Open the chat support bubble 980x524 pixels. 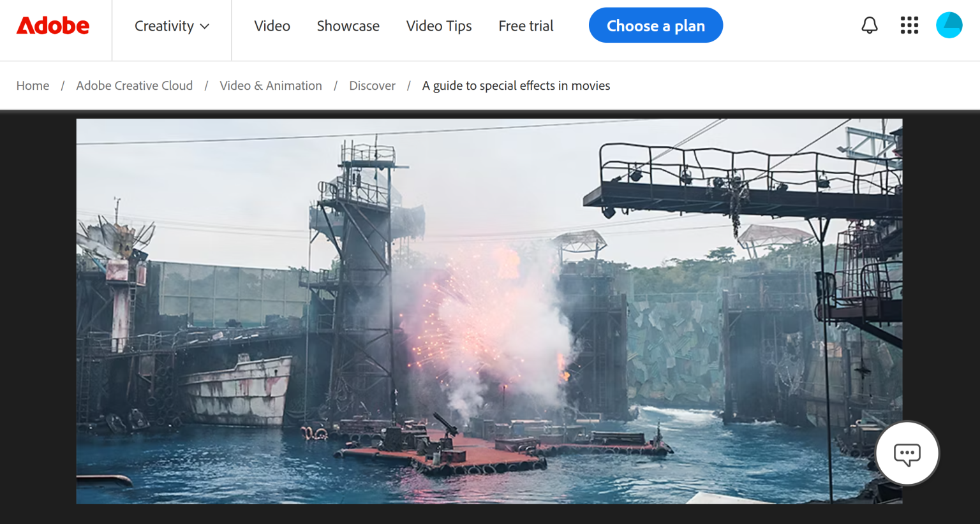pos(907,453)
